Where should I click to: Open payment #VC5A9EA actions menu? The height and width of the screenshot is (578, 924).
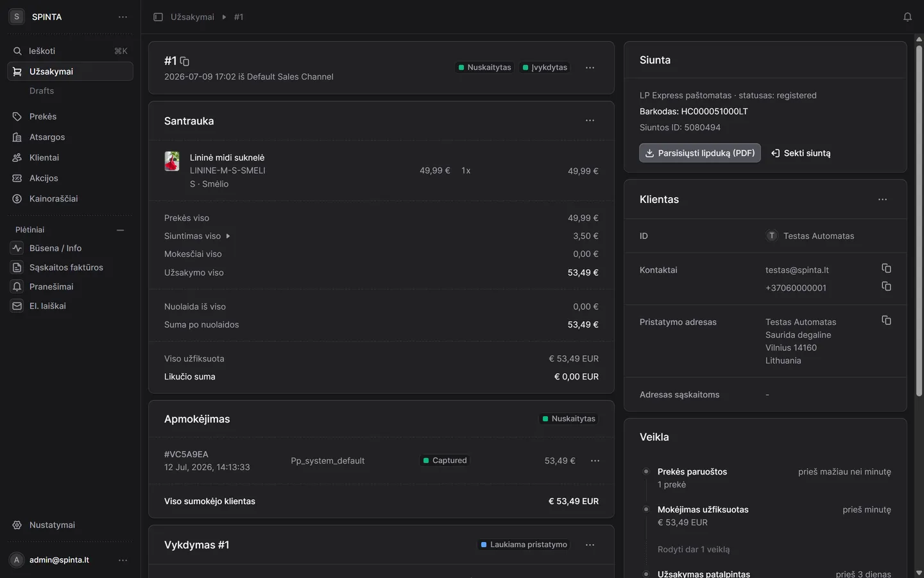(595, 460)
